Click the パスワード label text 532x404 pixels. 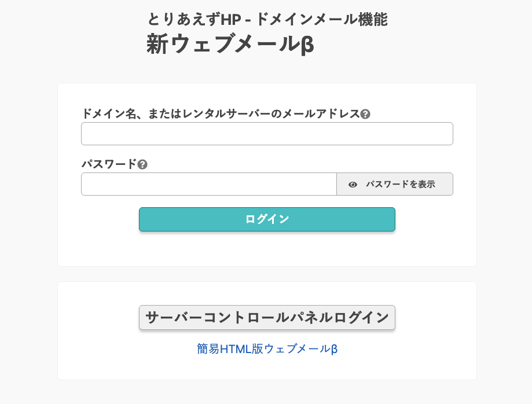pyautogui.click(x=109, y=164)
